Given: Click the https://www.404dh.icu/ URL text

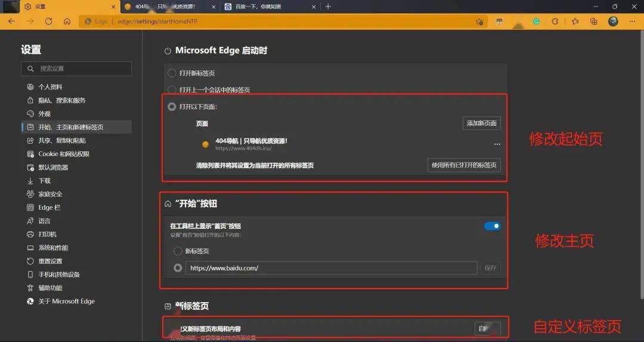Looking at the screenshot, I should [x=243, y=148].
